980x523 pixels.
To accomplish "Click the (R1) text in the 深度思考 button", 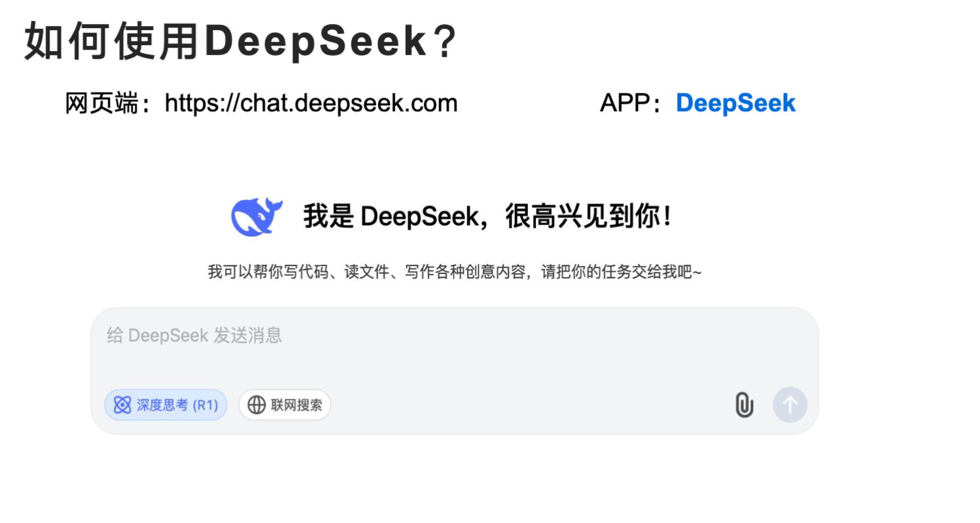I will 205,405.
